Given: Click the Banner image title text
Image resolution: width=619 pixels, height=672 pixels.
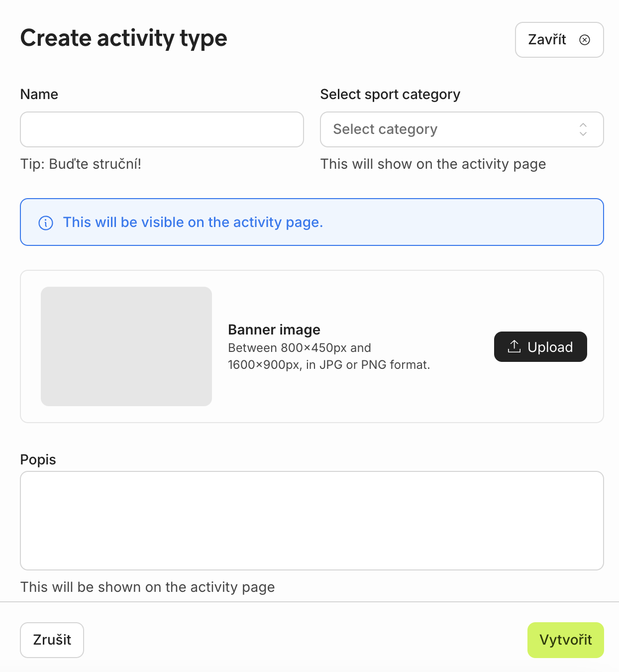Looking at the screenshot, I should (274, 330).
